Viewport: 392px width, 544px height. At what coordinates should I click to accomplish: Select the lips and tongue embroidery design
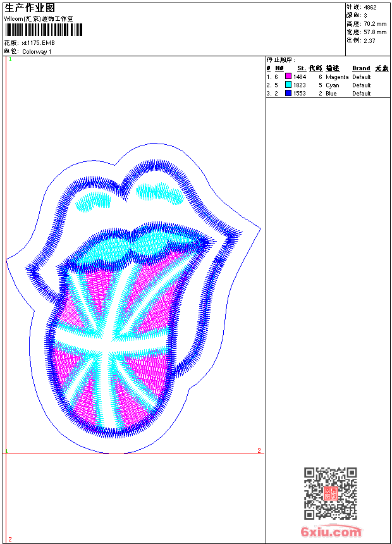click(x=133, y=299)
